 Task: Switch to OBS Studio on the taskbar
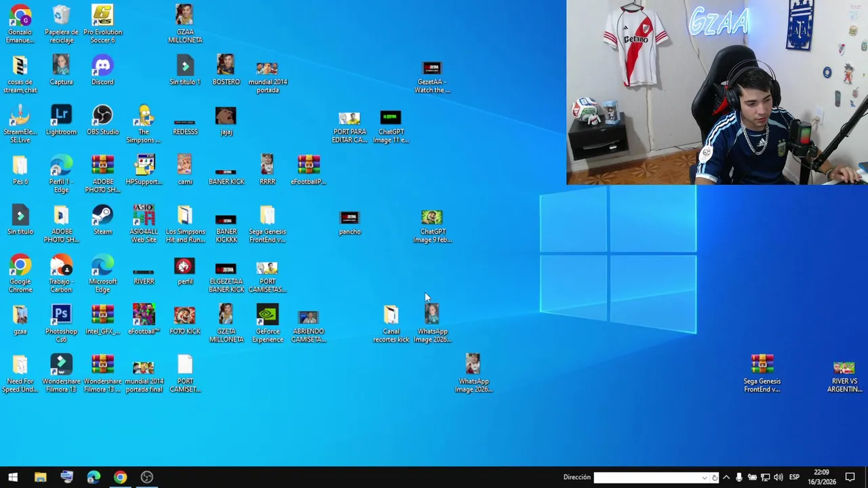click(146, 477)
